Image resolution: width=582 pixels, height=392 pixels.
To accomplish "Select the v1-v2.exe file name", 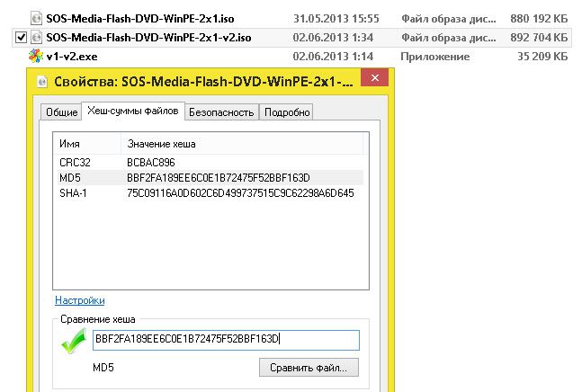I will click(72, 57).
